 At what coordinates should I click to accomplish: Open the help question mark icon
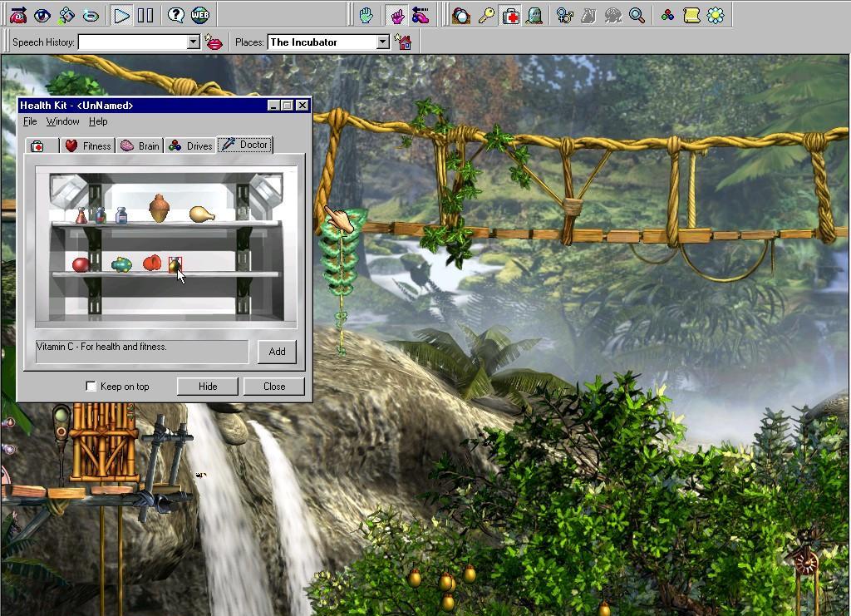click(175, 15)
